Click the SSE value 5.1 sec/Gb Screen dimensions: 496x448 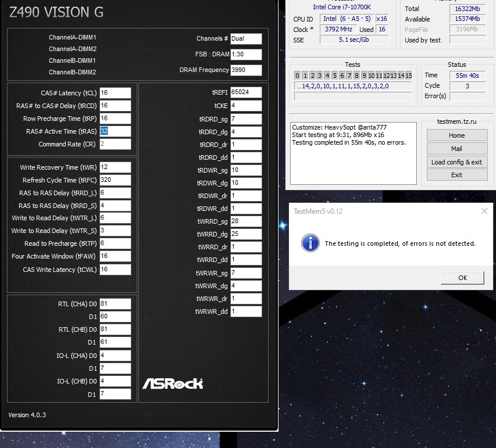pyautogui.click(x=354, y=40)
